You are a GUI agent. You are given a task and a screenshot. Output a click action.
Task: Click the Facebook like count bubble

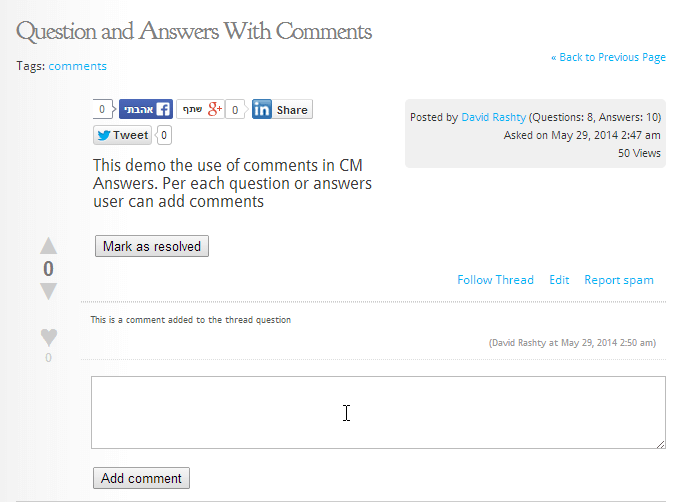(103, 109)
